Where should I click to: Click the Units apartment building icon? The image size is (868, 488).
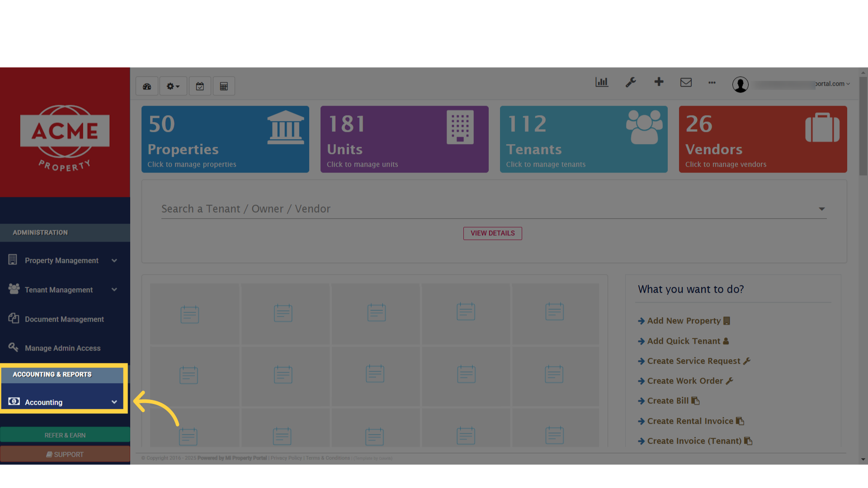coord(460,127)
